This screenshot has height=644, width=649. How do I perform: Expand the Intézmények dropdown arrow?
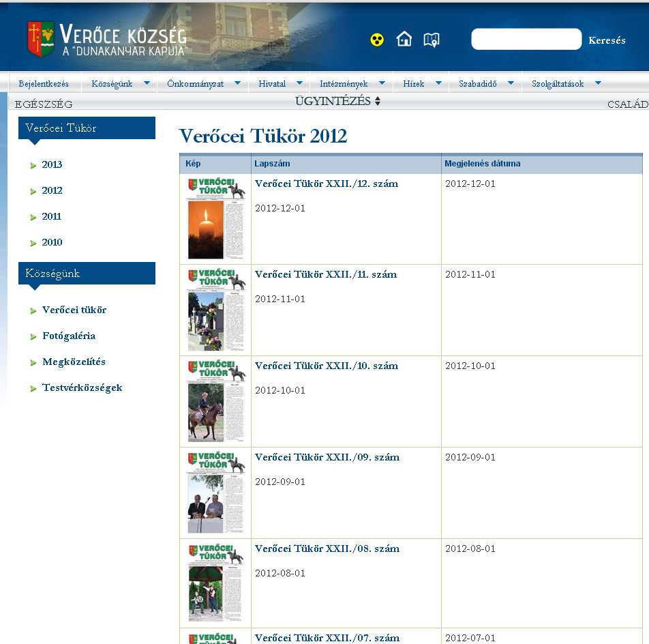[382, 83]
